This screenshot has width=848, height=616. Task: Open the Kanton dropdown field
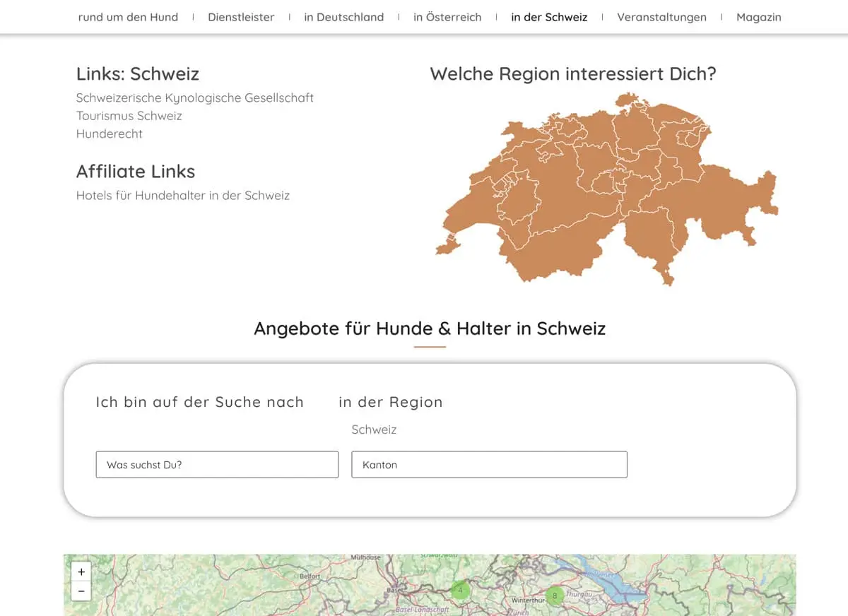[x=489, y=465]
